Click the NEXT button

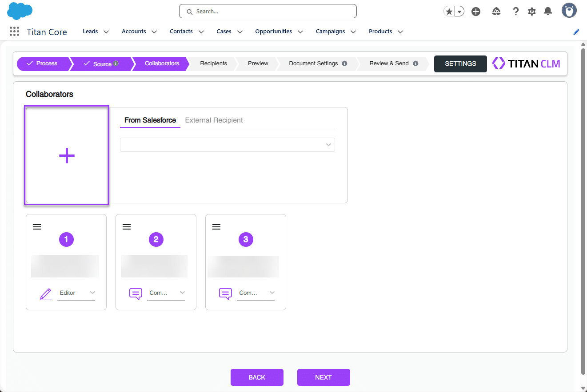(323, 377)
